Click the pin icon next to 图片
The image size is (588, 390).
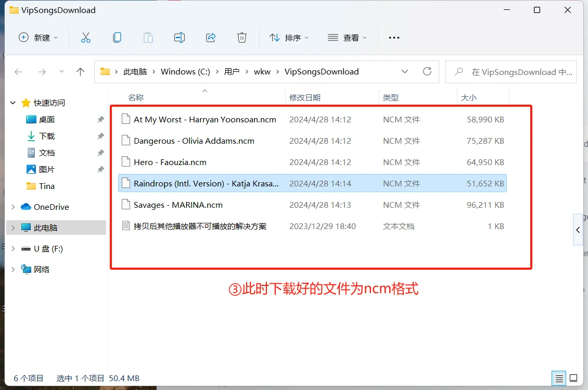tap(100, 169)
